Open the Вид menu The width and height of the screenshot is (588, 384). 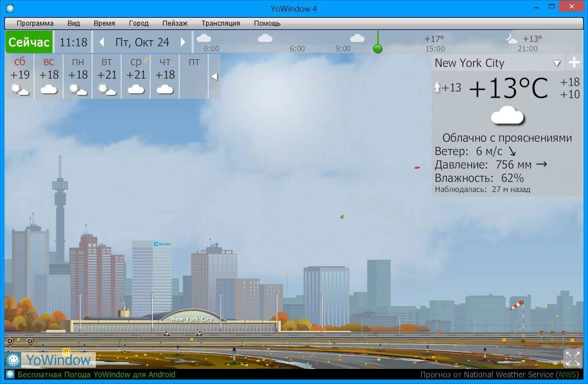pyautogui.click(x=74, y=23)
